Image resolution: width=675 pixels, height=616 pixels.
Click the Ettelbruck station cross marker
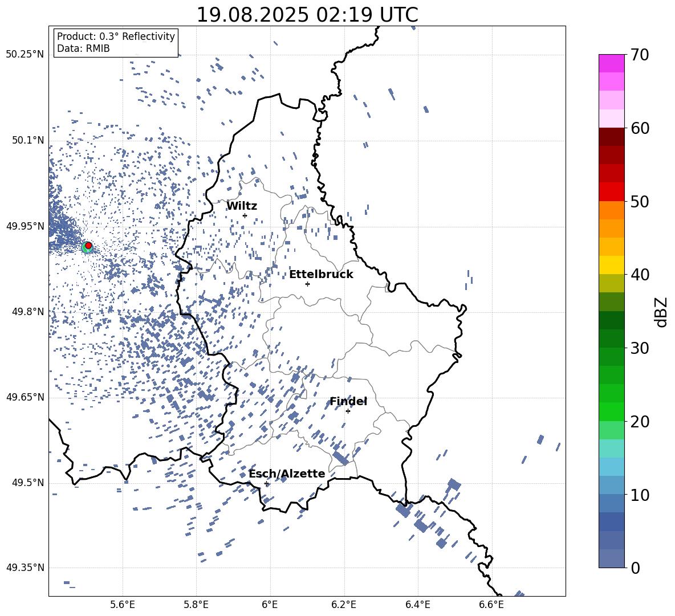click(307, 284)
